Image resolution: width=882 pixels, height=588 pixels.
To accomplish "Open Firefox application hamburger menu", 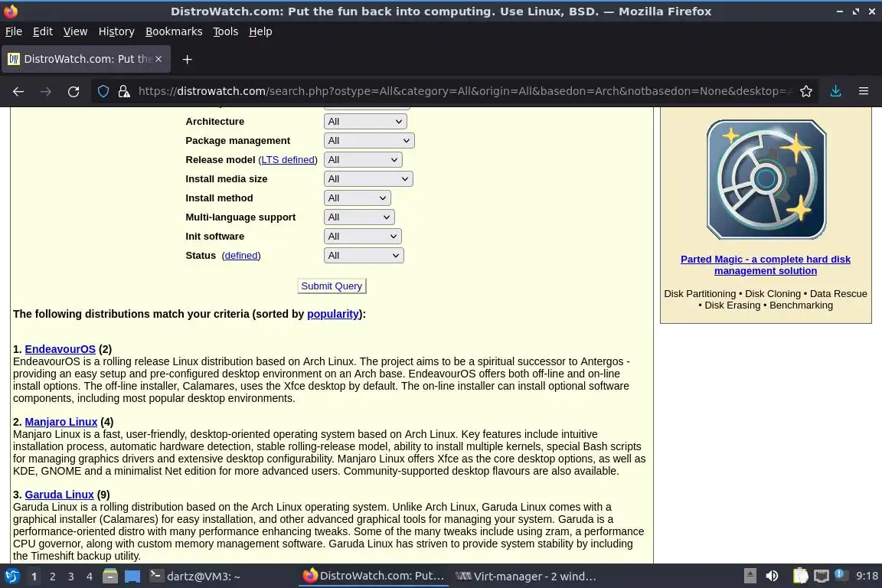I will coord(864,91).
